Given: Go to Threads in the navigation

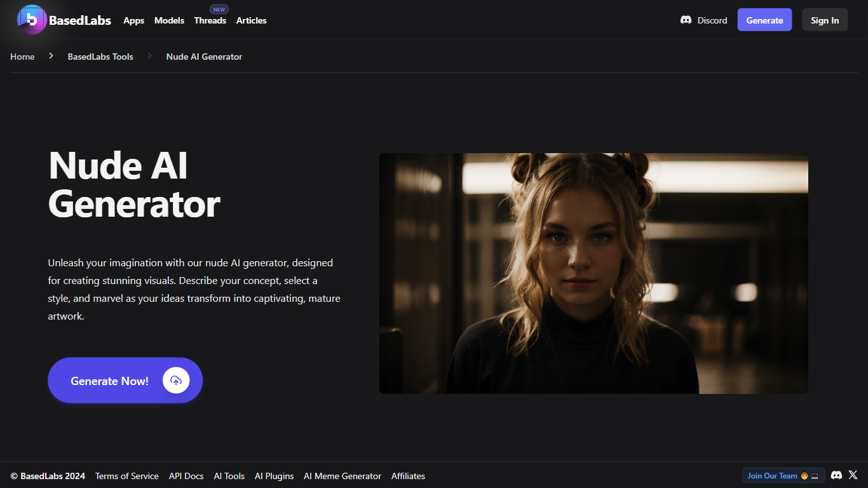Looking at the screenshot, I should point(210,20).
